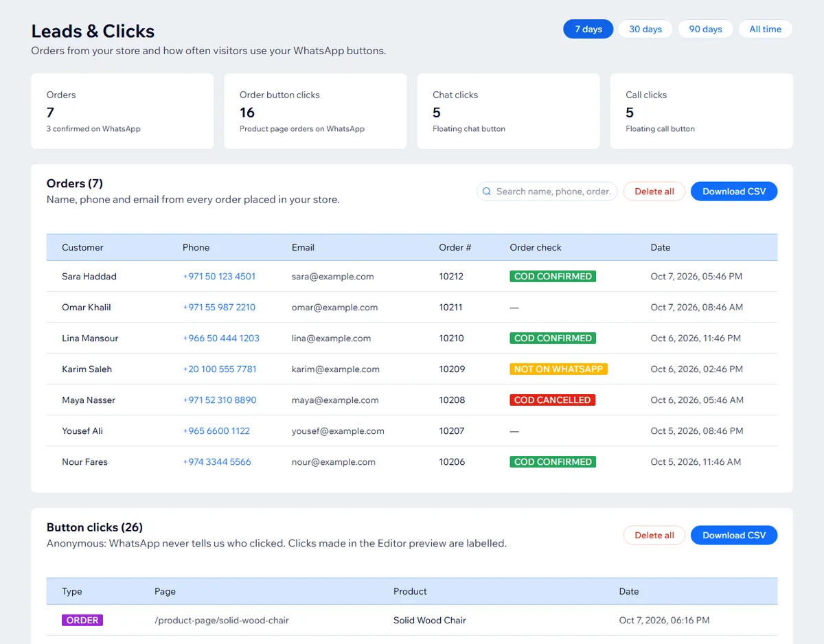Viewport: 824px width, 644px height.
Task: Open phone link +971 50 123 4501
Action: tap(219, 277)
